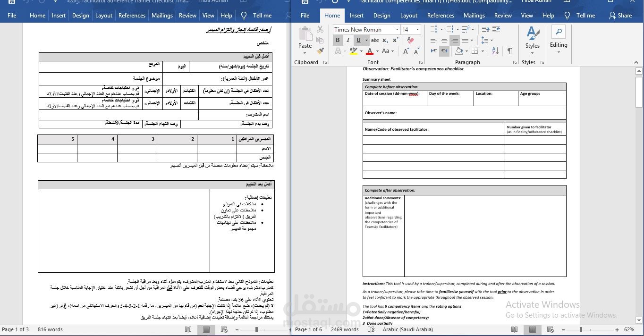Screen dimensions: 644x336
Task: Click the Borders icon in Paragraph group
Action: 475,51
